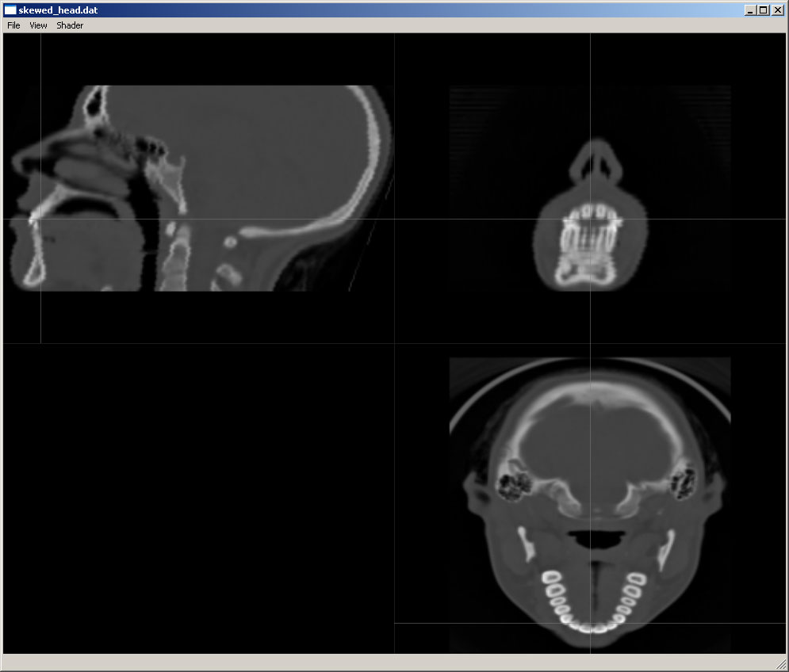789x672 pixels.
Task: Click the crosshair intersection in axial view
Action: [x=590, y=623]
